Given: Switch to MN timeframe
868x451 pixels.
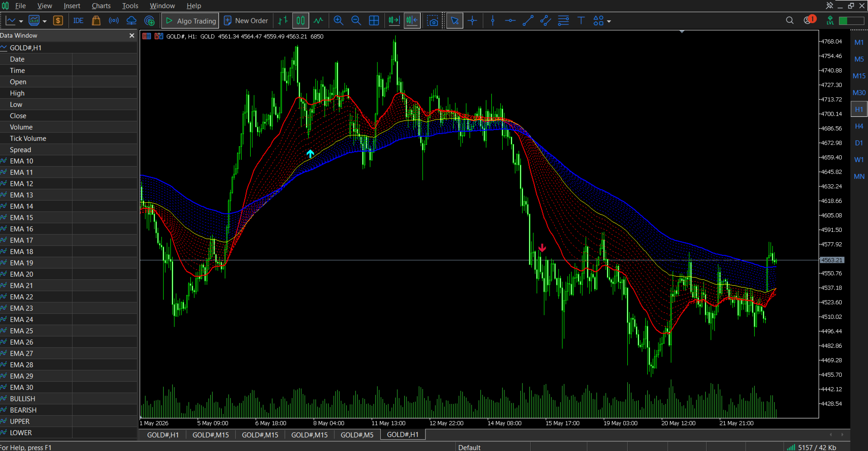Looking at the screenshot, I should (859, 176).
